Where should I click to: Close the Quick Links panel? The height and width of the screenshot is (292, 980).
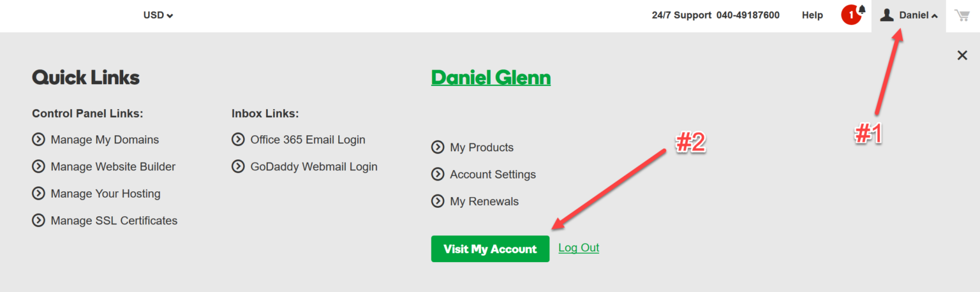tap(962, 55)
